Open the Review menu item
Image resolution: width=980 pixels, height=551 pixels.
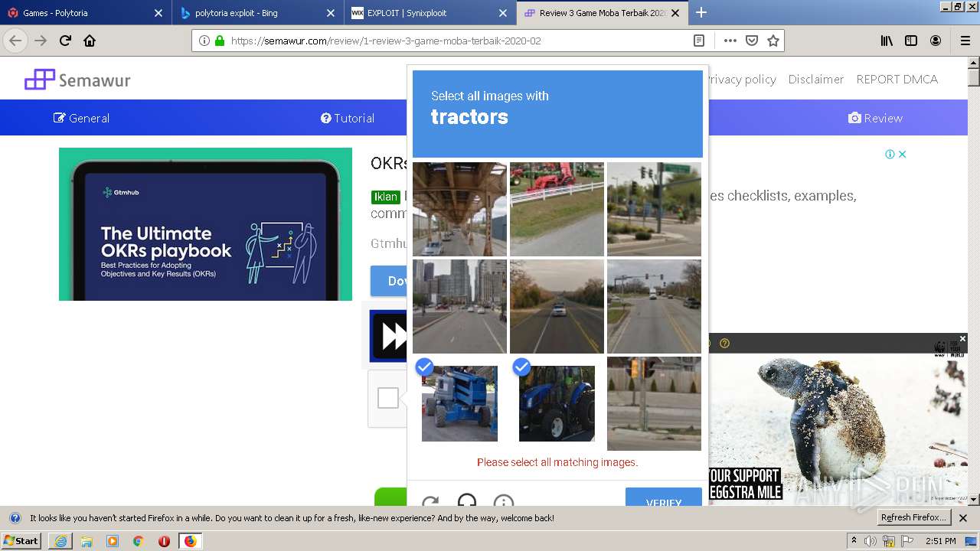pos(875,118)
